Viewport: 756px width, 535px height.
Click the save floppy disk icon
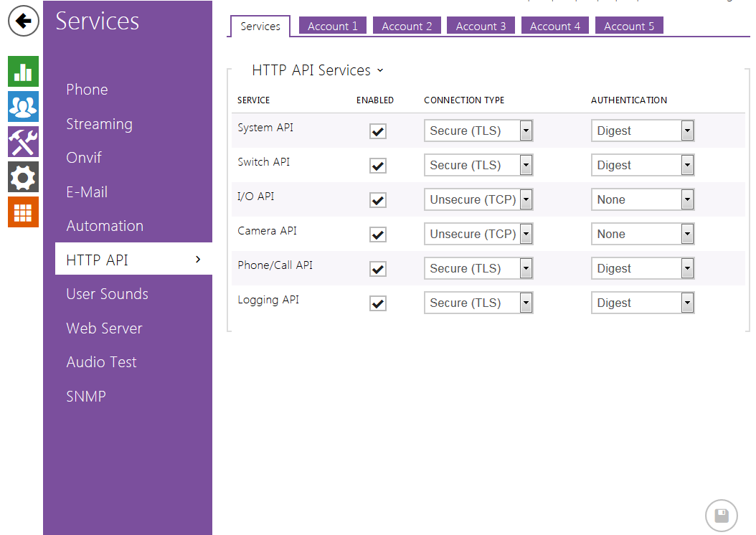721,515
